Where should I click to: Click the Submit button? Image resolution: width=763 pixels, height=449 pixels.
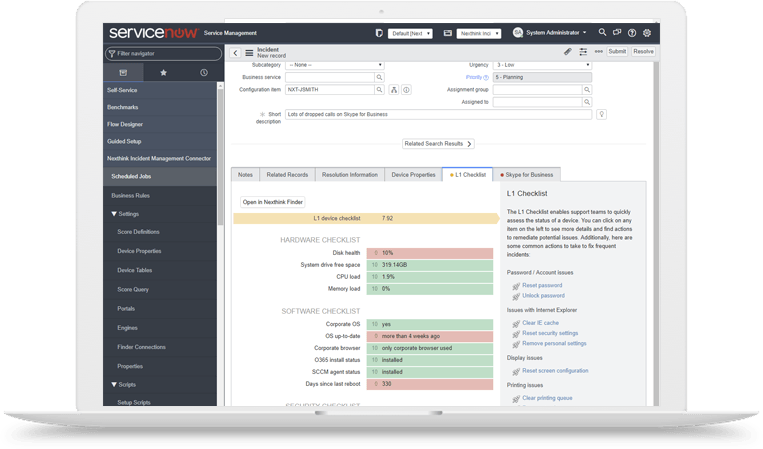click(x=617, y=52)
